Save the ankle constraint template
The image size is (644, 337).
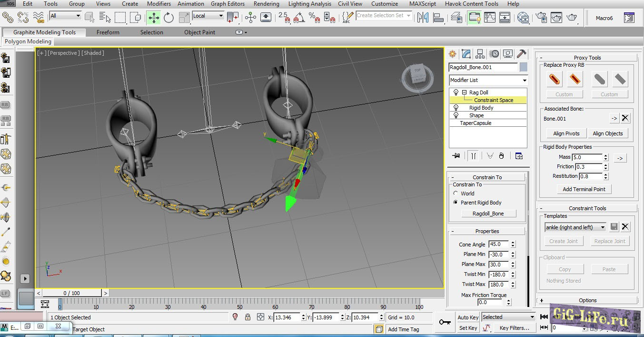pyautogui.click(x=614, y=227)
